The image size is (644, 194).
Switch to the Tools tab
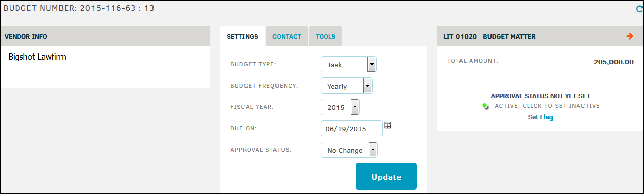click(x=325, y=36)
